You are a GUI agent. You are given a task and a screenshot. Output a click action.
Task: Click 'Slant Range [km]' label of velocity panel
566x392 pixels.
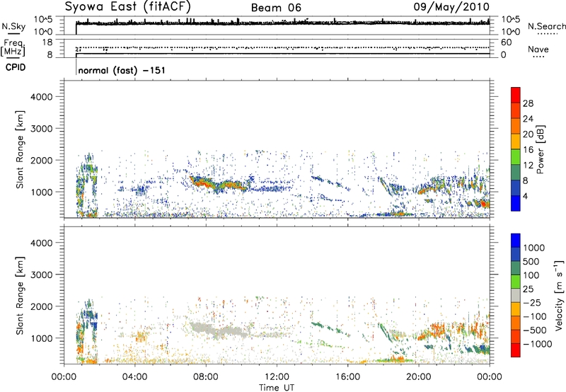(20, 296)
